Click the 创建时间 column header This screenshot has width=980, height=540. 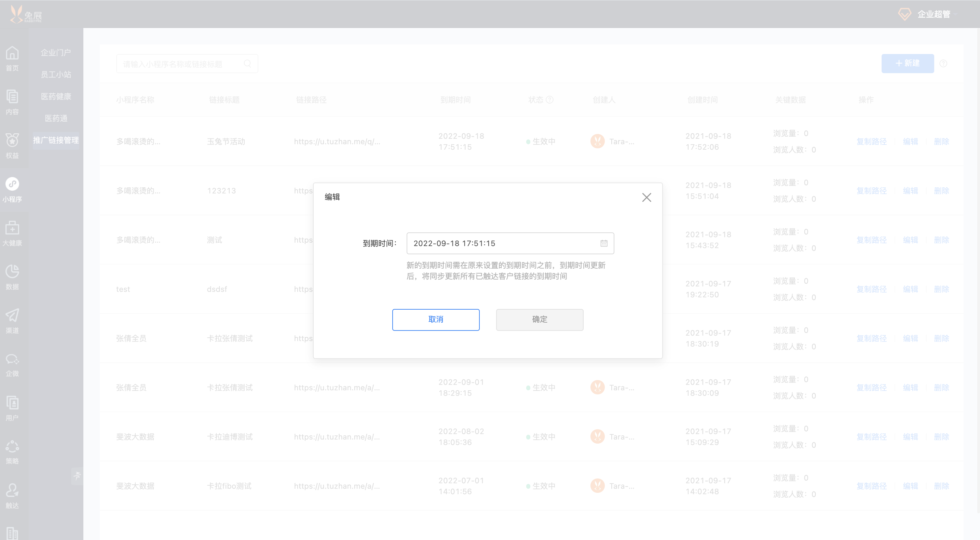tap(702, 100)
